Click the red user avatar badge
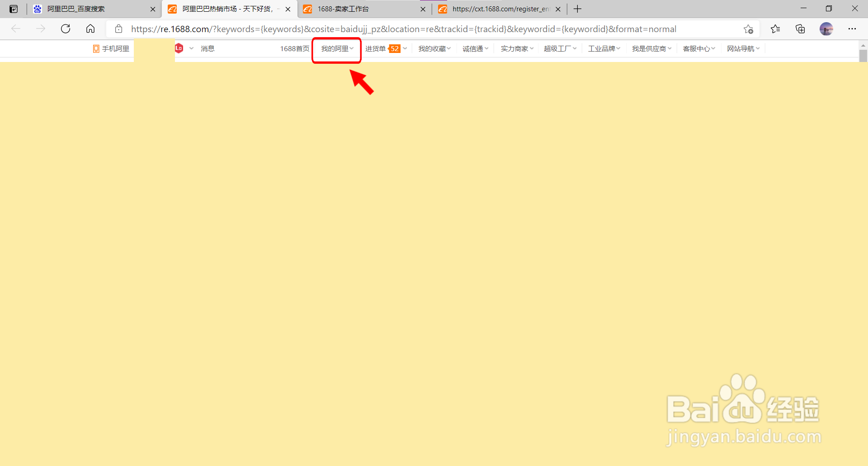 (x=179, y=48)
